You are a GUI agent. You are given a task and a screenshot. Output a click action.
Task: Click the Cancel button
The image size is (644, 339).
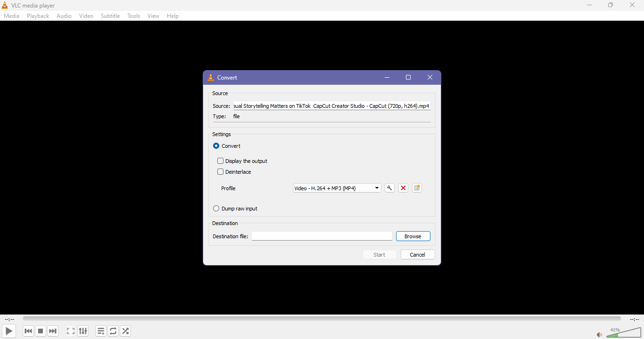[418, 255]
